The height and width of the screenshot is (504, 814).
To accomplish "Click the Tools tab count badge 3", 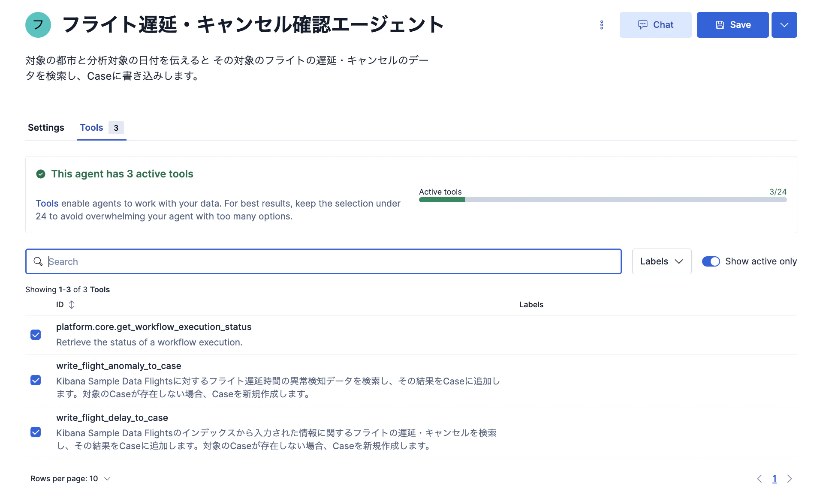I will (x=116, y=128).
